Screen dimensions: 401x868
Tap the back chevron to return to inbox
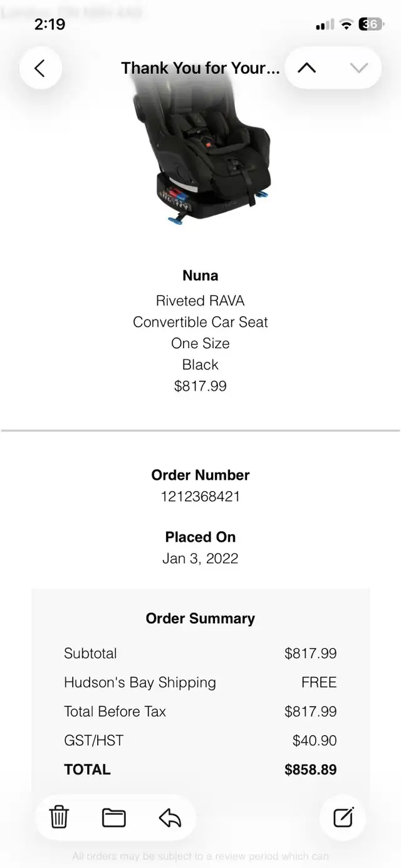tap(41, 68)
